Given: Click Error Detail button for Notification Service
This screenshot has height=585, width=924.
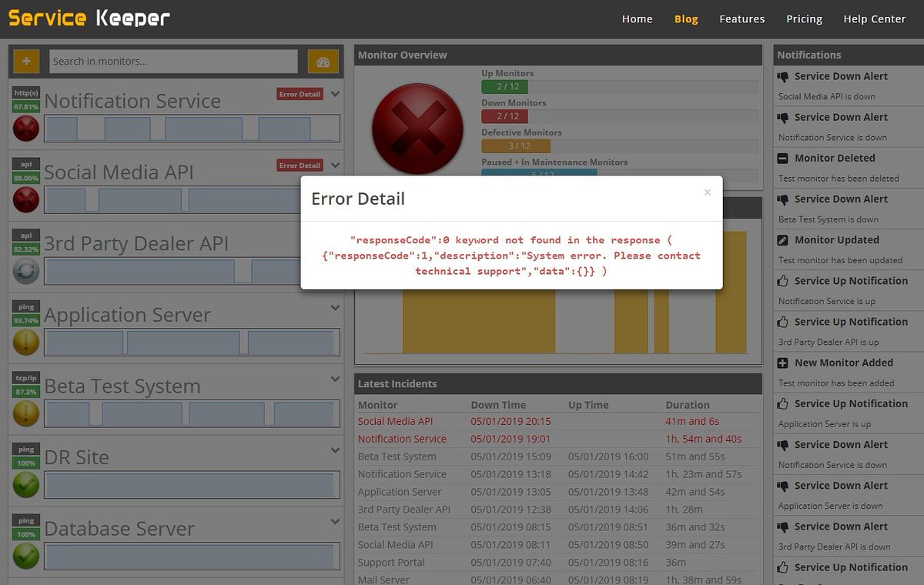Looking at the screenshot, I should click(x=300, y=94).
